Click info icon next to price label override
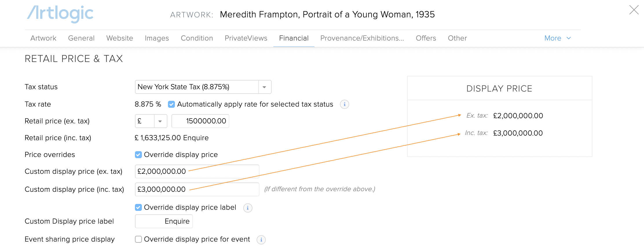The image size is (644, 252). pyautogui.click(x=248, y=208)
